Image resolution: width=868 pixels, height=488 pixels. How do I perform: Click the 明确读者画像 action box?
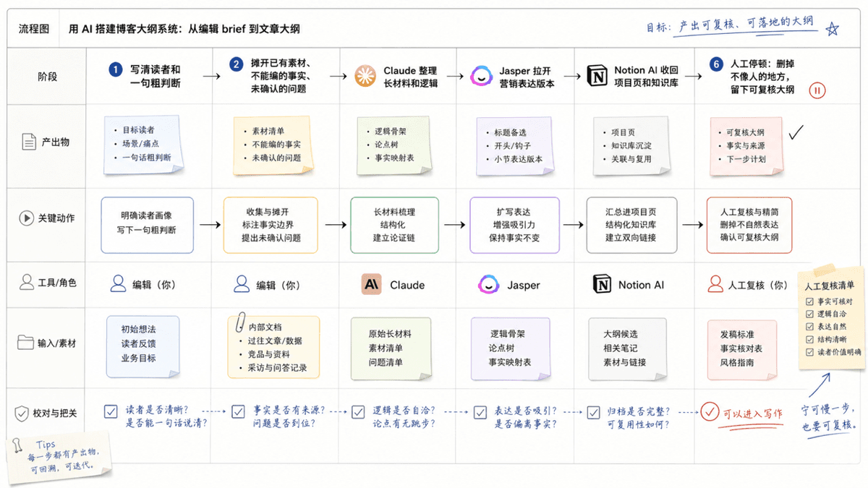point(148,225)
